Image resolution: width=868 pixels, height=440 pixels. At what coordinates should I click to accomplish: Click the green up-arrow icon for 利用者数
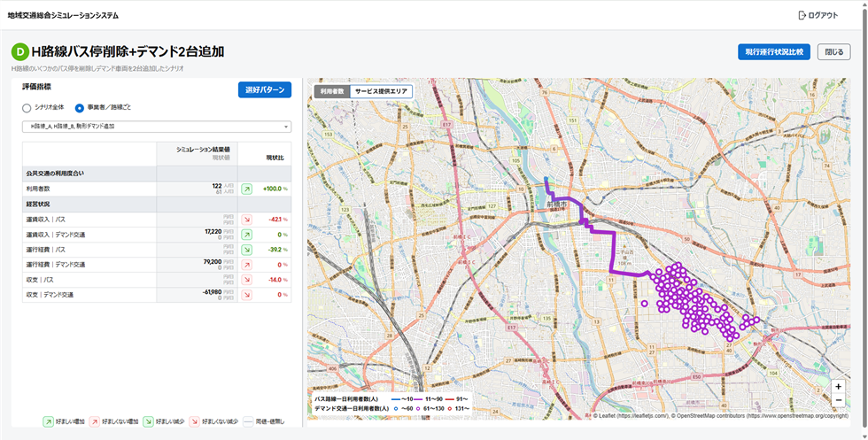click(x=247, y=189)
